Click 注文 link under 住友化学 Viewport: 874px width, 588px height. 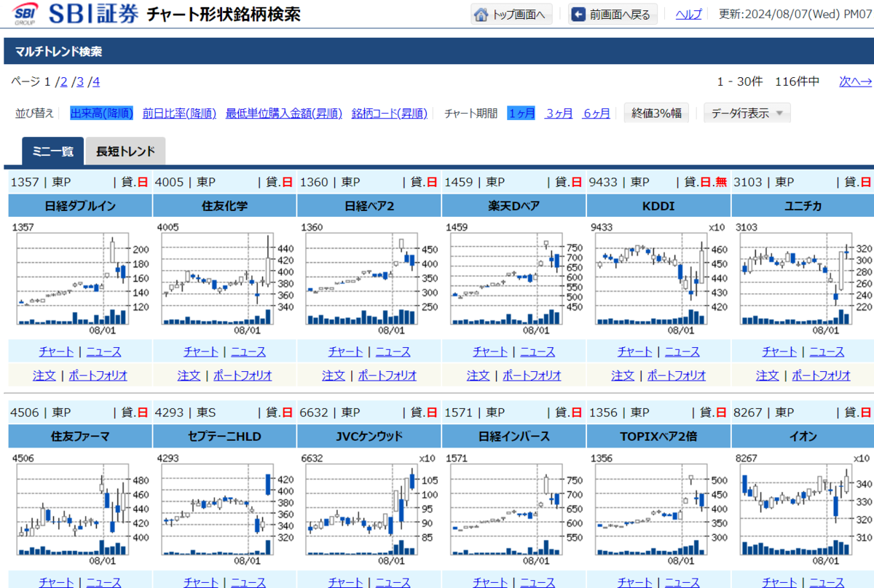[x=188, y=376]
